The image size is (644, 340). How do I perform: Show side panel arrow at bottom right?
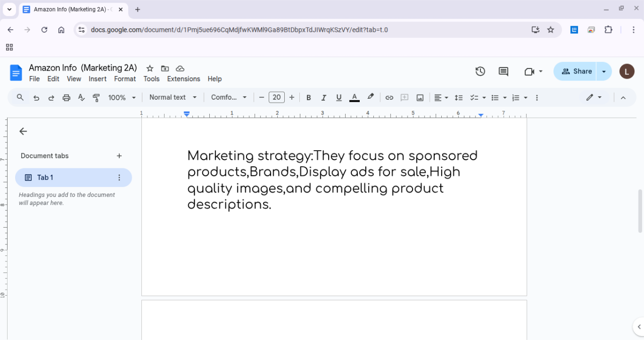638,326
